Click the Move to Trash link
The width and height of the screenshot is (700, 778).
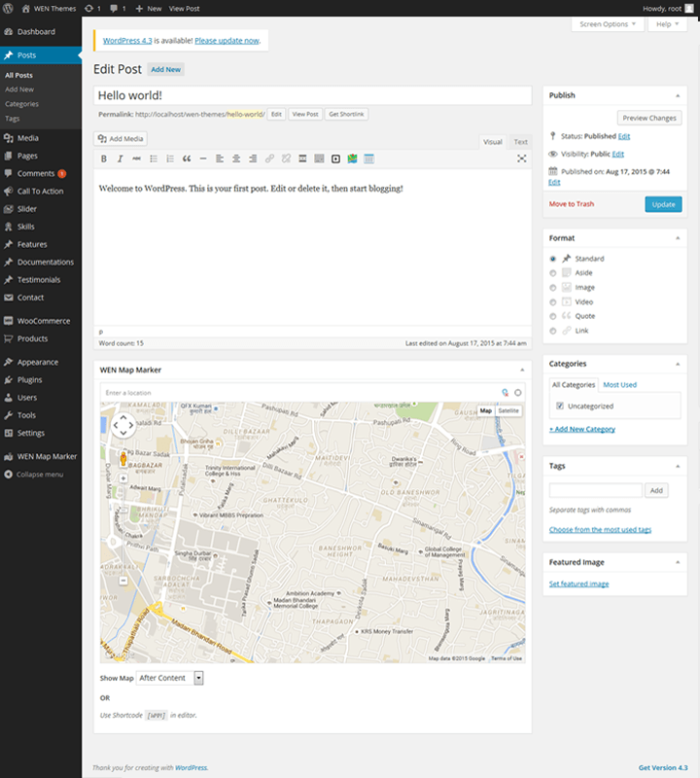[572, 204]
